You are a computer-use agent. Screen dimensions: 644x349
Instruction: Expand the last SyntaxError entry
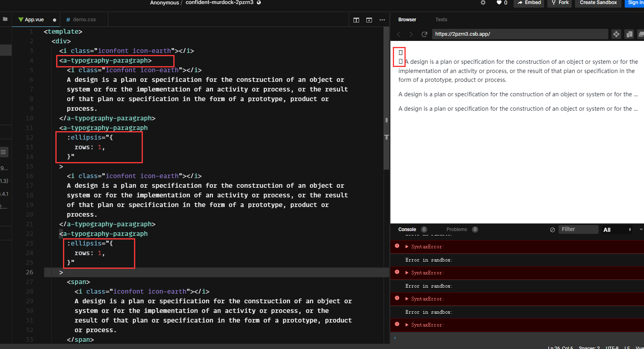click(407, 325)
